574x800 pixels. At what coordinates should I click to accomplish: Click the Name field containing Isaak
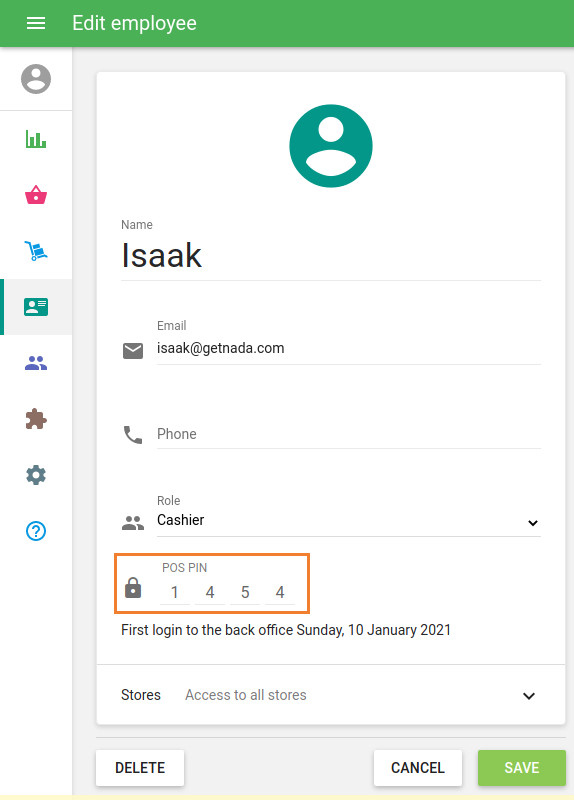[x=331, y=256]
